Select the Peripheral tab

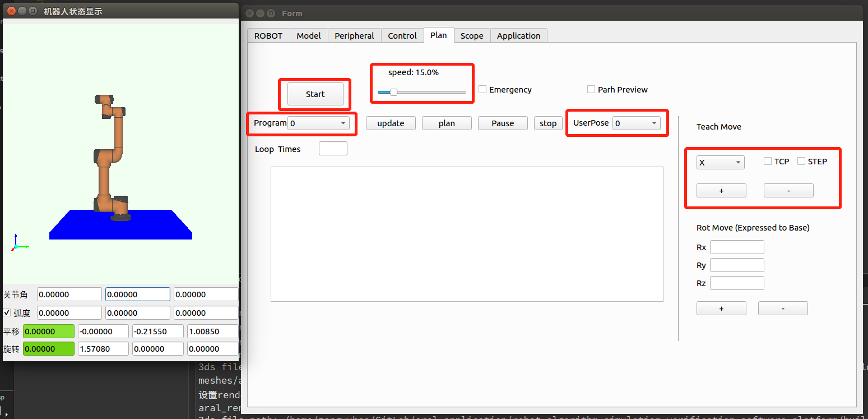[x=354, y=35]
